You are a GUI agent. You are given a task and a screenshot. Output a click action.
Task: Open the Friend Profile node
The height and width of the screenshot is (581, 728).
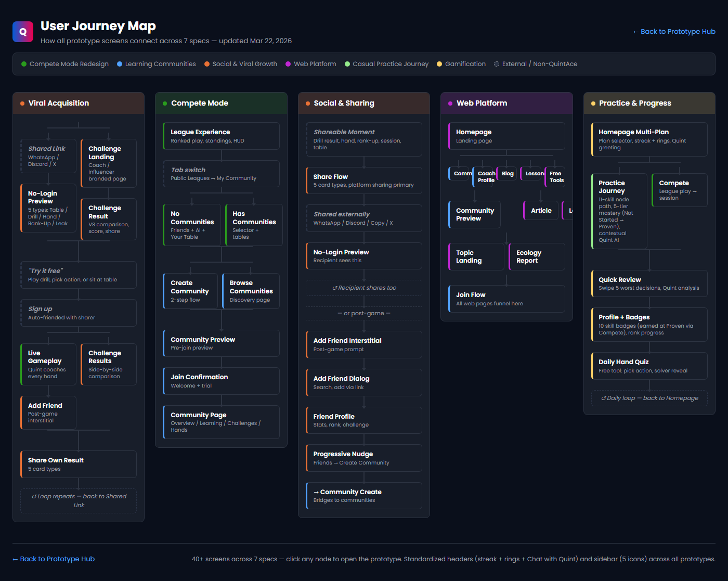click(x=363, y=420)
